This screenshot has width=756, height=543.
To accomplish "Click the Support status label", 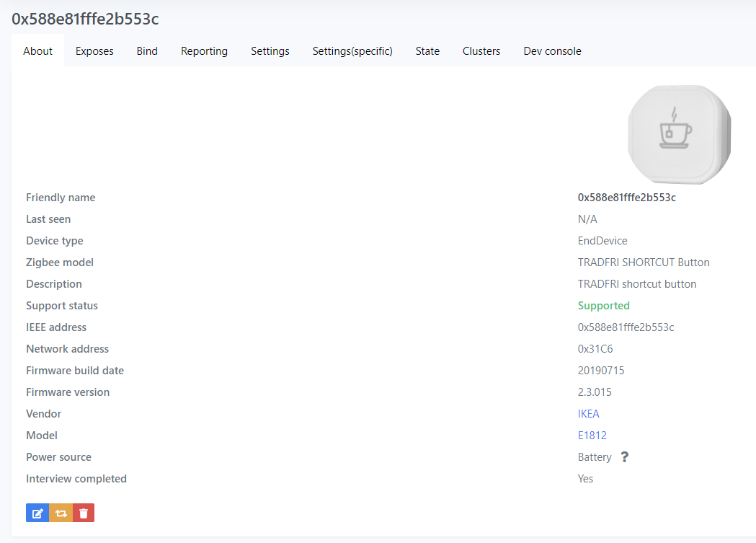I will tap(62, 306).
